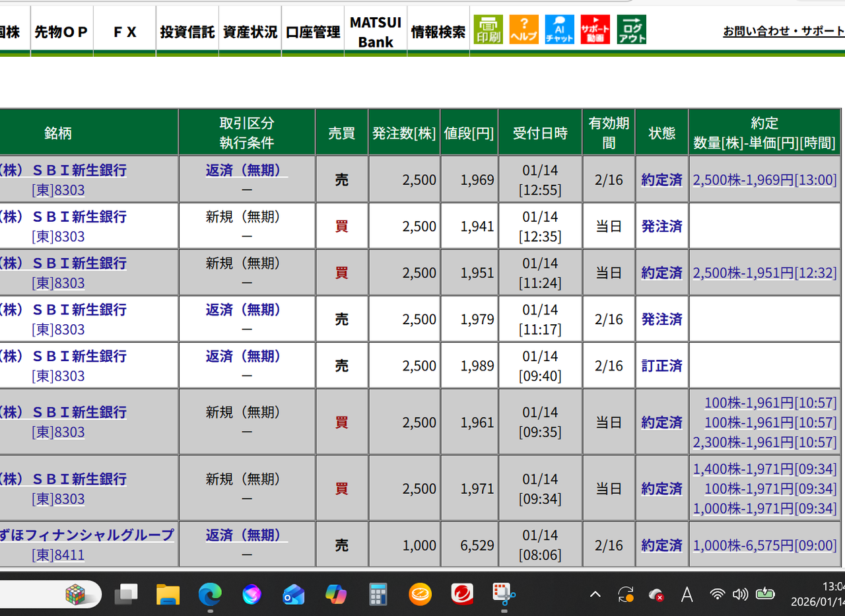Select the 投資信託 menu tab
This screenshot has width=845, height=616.
(187, 32)
